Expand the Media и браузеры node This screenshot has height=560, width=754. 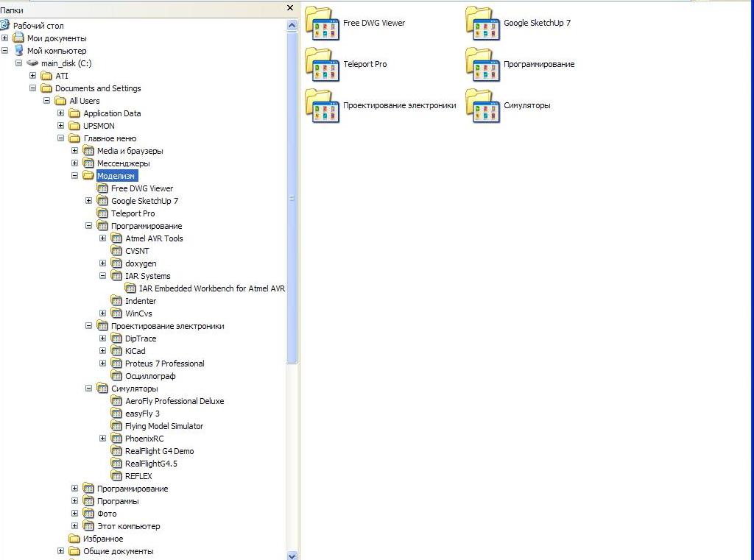point(74,150)
